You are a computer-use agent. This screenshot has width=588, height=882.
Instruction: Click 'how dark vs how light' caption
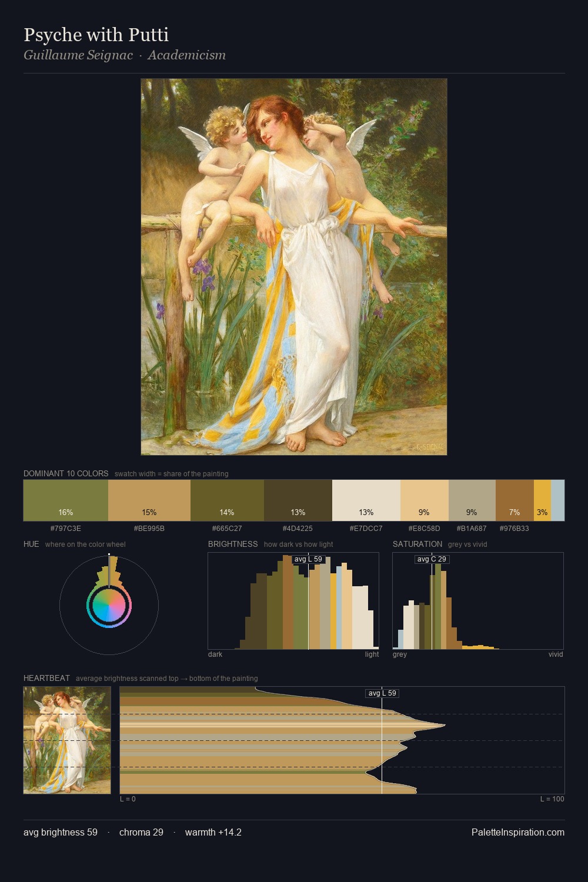pos(299,544)
